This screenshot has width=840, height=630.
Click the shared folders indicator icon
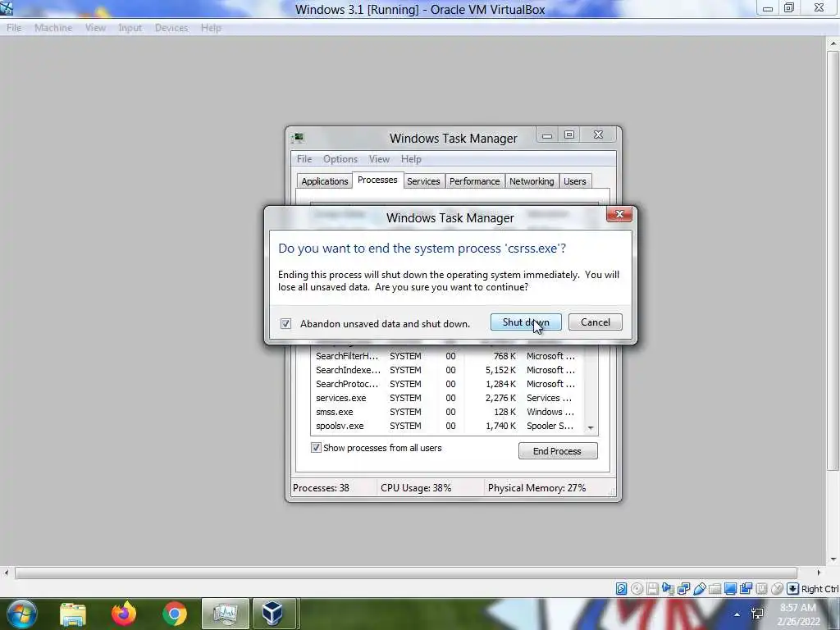(714, 589)
